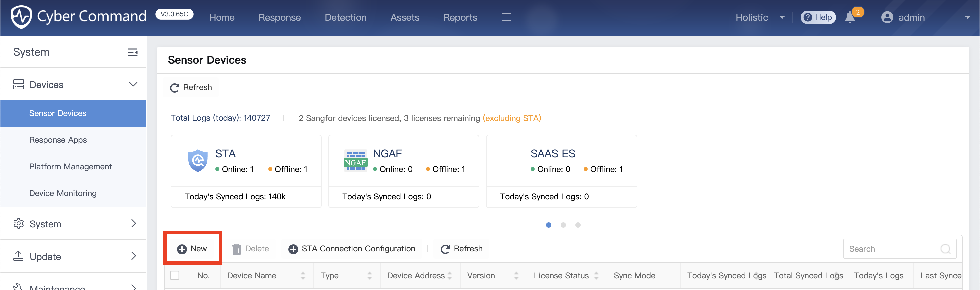Image resolution: width=980 pixels, height=290 pixels.
Task: Collapse the System sidebar with the fold icon
Action: 132,52
